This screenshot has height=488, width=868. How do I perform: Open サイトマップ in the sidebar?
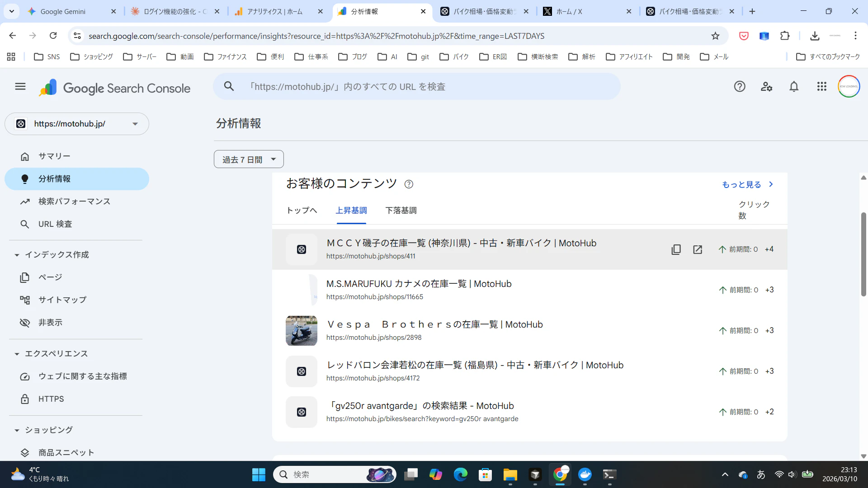(x=77, y=300)
